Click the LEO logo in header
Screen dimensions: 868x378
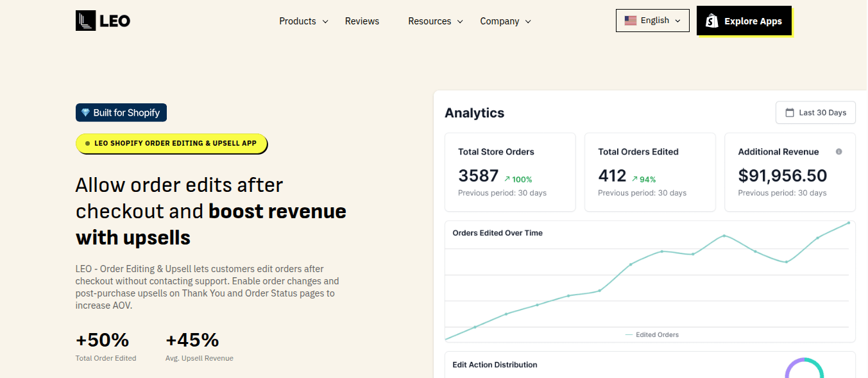(103, 21)
